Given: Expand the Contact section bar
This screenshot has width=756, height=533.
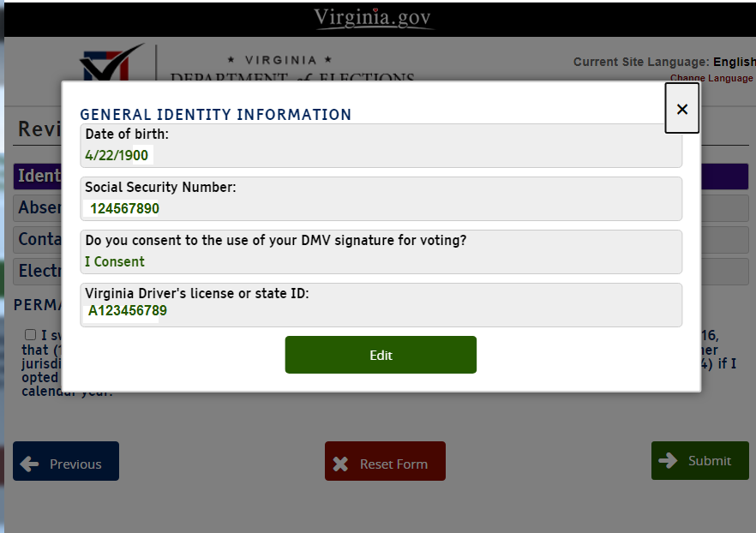Looking at the screenshot, I should coord(38,240).
